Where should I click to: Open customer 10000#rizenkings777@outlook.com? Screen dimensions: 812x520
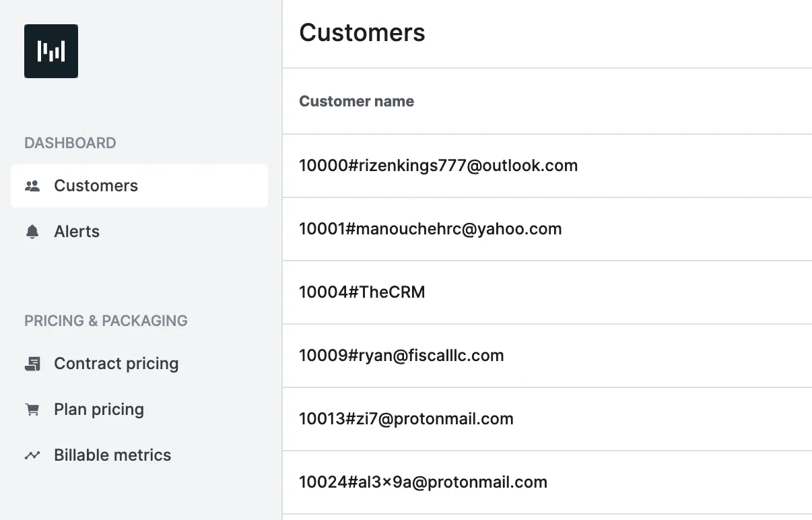point(438,166)
